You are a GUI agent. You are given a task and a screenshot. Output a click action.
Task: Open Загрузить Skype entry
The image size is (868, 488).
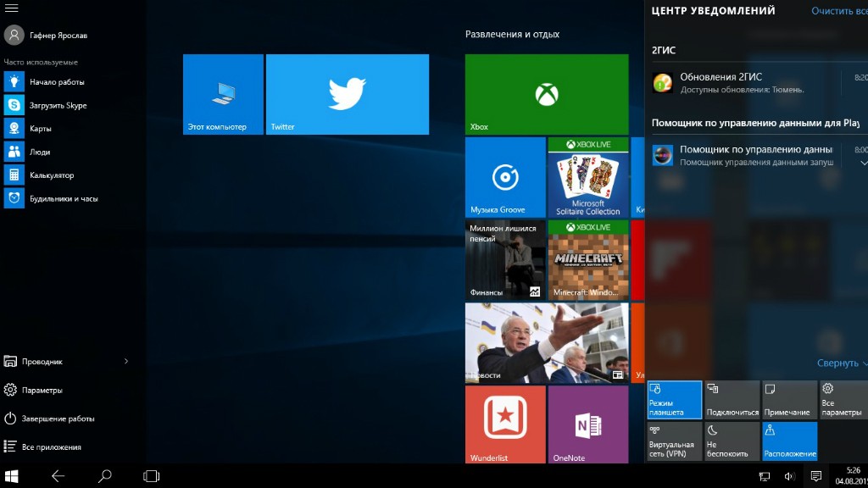46,105
